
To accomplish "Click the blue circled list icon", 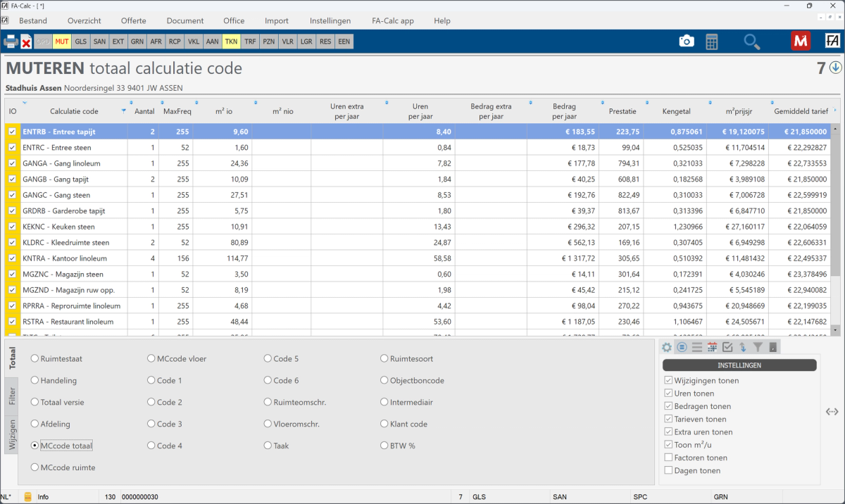I will pyautogui.click(x=682, y=347).
